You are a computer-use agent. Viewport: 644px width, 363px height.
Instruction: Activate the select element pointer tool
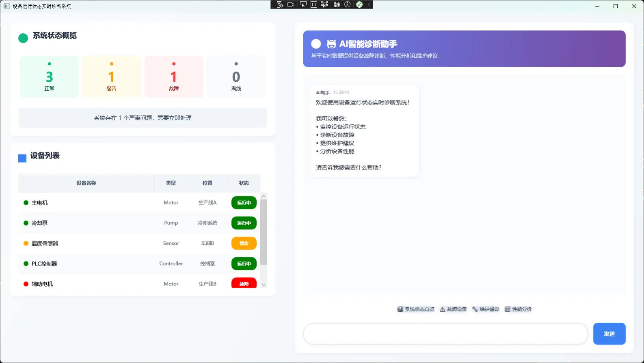pos(303,4)
